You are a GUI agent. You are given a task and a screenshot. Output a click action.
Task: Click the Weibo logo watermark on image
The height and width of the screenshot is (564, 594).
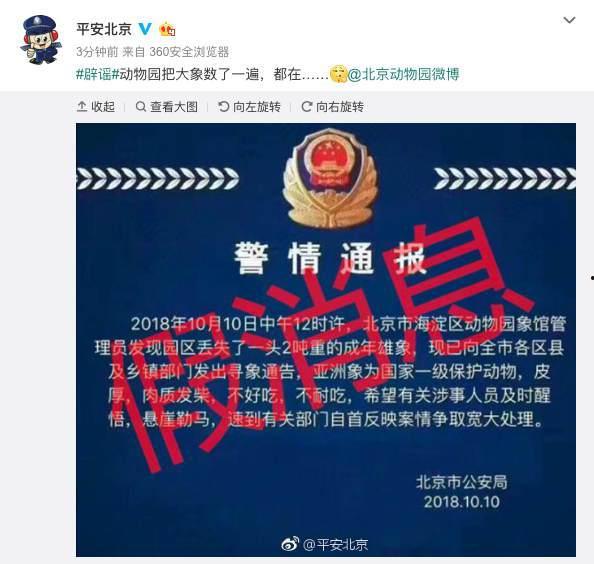coord(291,544)
